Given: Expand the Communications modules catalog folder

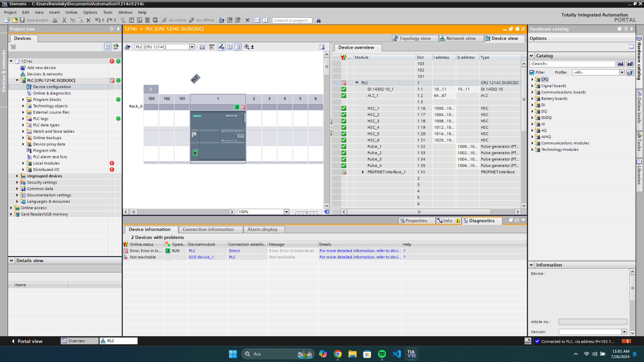Looking at the screenshot, I should (532, 143).
